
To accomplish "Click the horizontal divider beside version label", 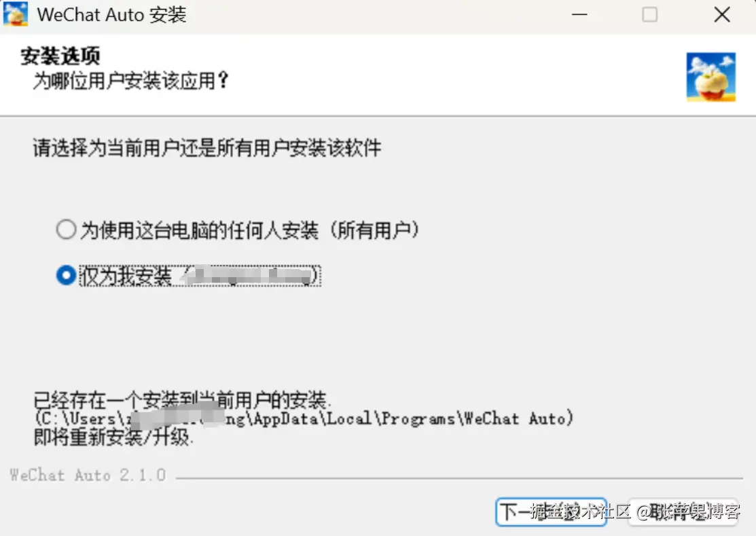I will (459, 478).
